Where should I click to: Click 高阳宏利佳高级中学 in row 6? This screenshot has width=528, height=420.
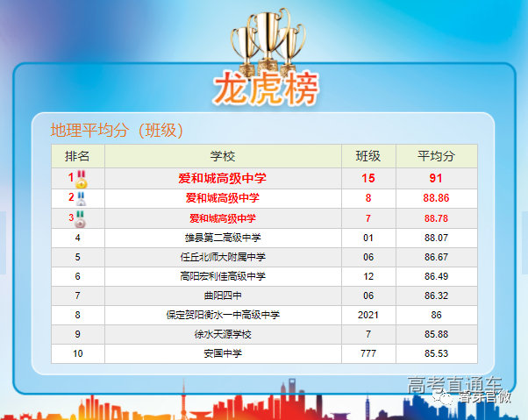(x=223, y=276)
